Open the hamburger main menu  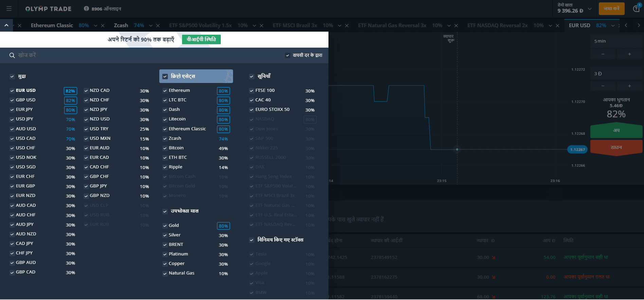coord(9,9)
